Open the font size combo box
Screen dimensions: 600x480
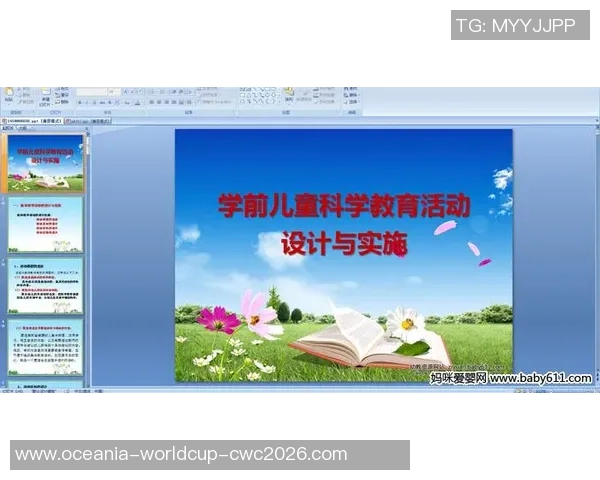click(114, 92)
